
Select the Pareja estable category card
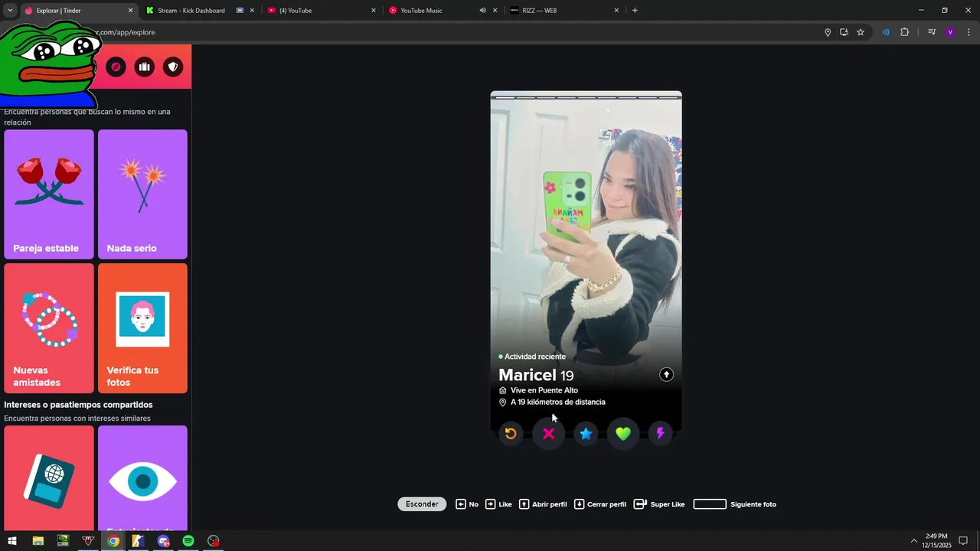49,194
